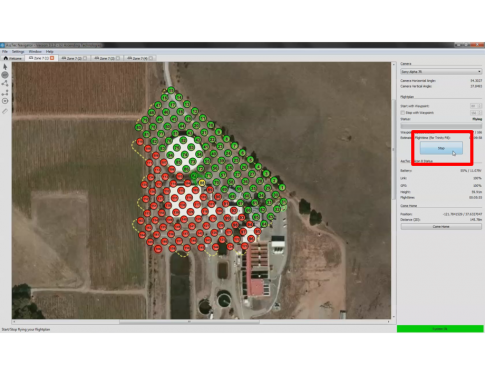
Task: Adjust the Stop with Waypoint stepper
Action: pos(476,113)
